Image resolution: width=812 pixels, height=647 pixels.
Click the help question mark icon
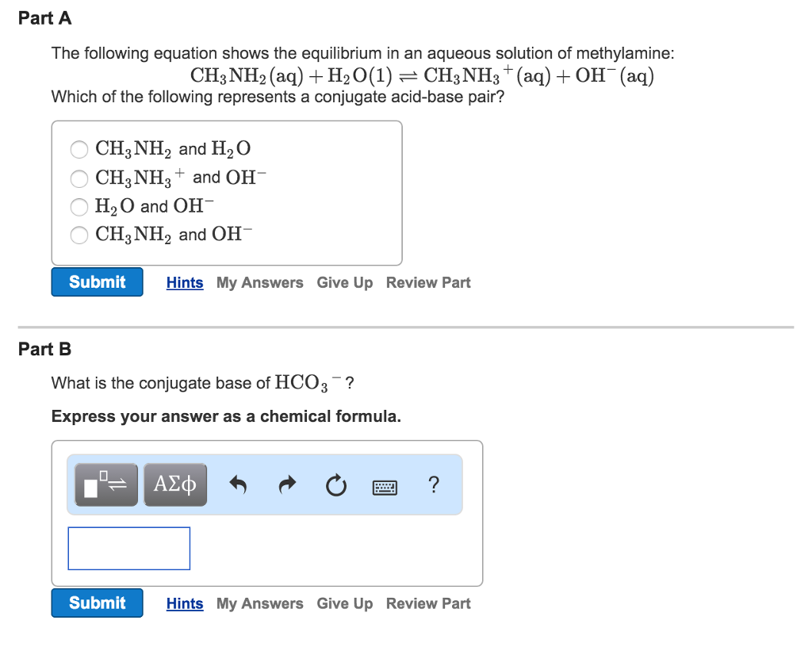(x=434, y=484)
